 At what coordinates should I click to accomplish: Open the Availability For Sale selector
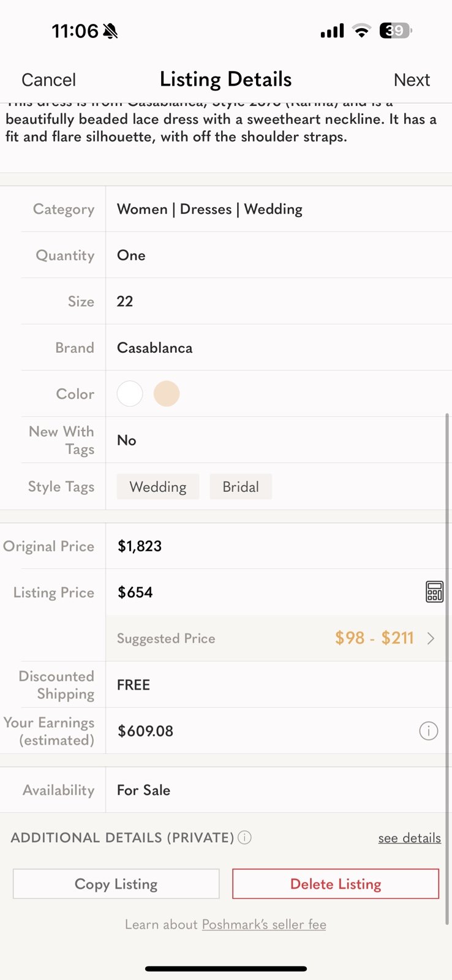(x=226, y=790)
